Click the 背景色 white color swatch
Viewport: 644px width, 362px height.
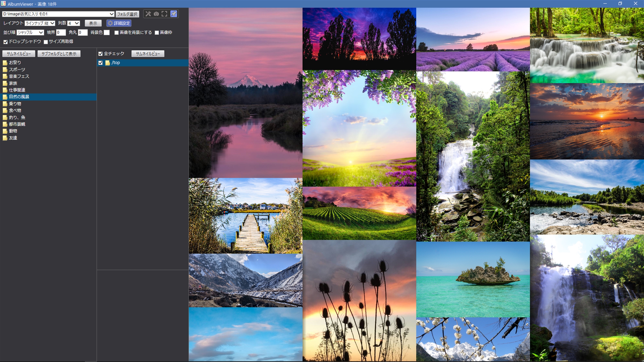(x=106, y=32)
